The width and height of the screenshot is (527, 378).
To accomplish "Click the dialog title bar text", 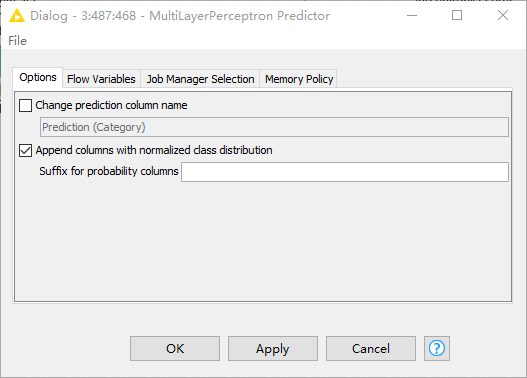I will (180, 16).
